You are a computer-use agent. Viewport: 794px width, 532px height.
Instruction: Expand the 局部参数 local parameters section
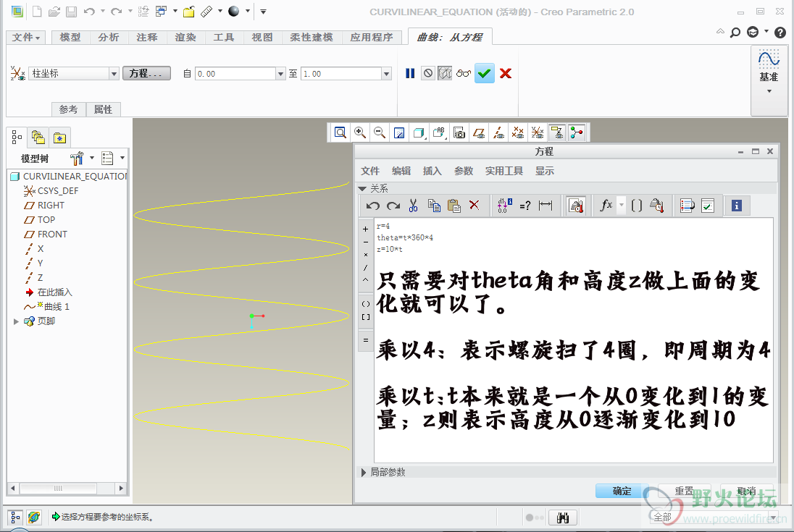click(x=363, y=472)
